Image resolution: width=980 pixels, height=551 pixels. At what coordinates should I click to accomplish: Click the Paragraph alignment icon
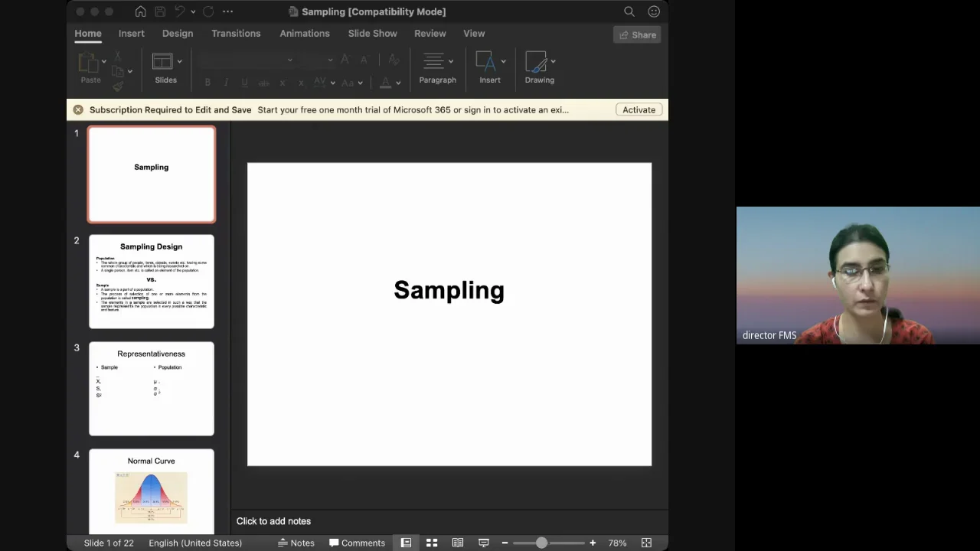(x=434, y=61)
